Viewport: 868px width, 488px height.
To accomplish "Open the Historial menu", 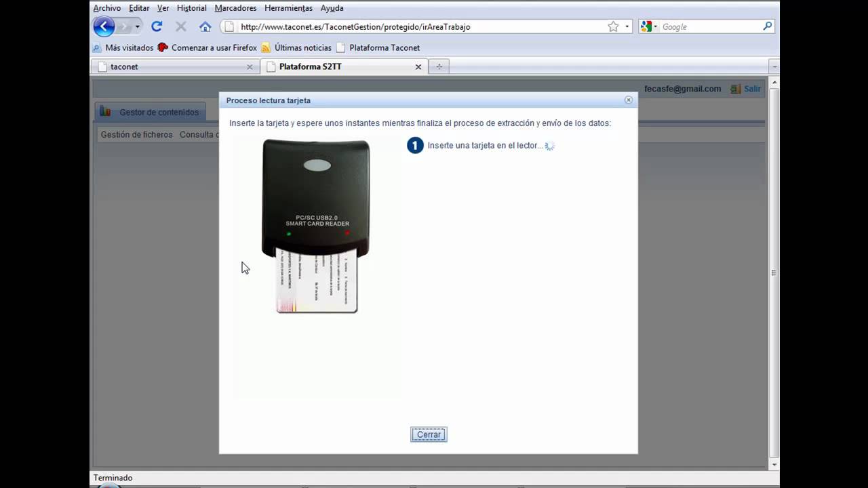I will click(191, 8).
